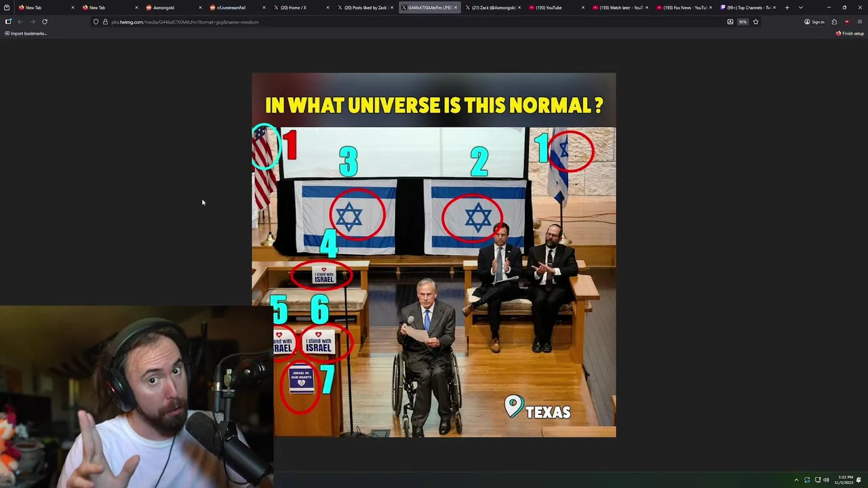Switch to the Fox News YouTube tab

(x=682, y=7)
